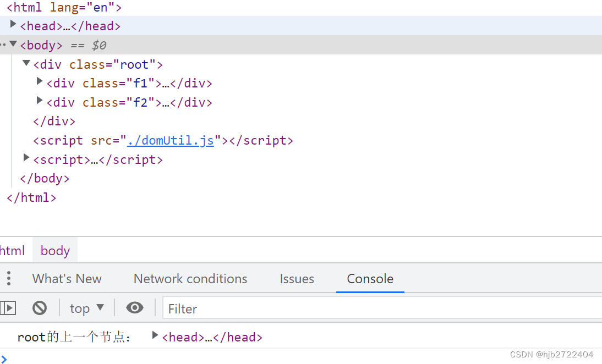Click the '$0' reference beside body
Image resolution: width=602 pixels, height=364 pixels.
[x=99, y=45]
